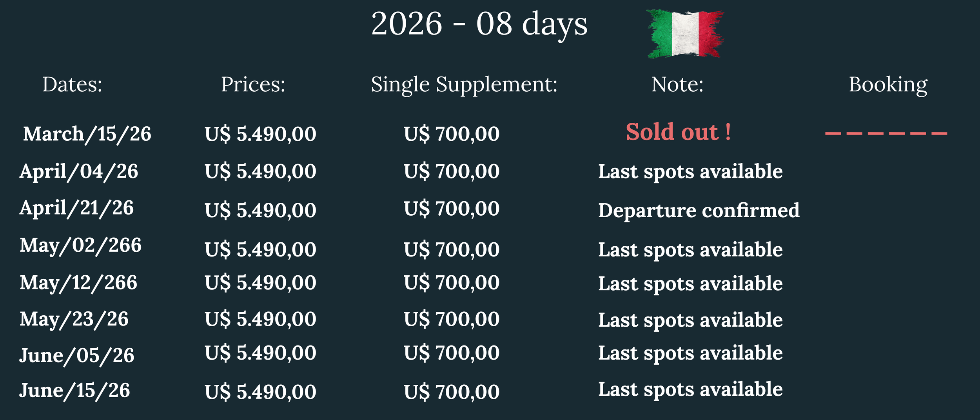Select the April/04/26 departure date
This screenshot has height=420, width=980.
(79, 172)
